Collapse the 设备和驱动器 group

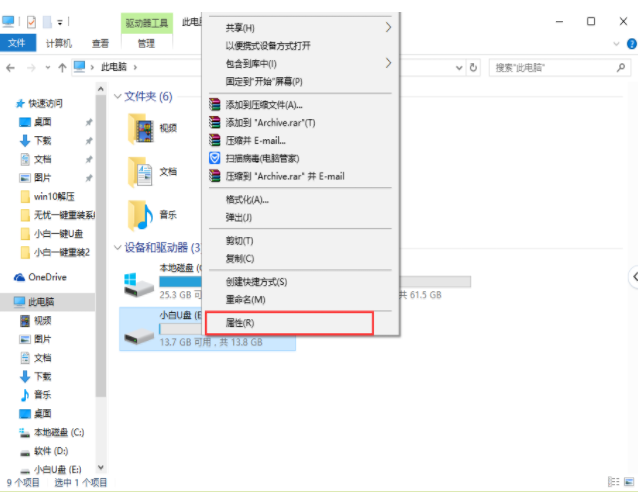[x=118, y=247]
